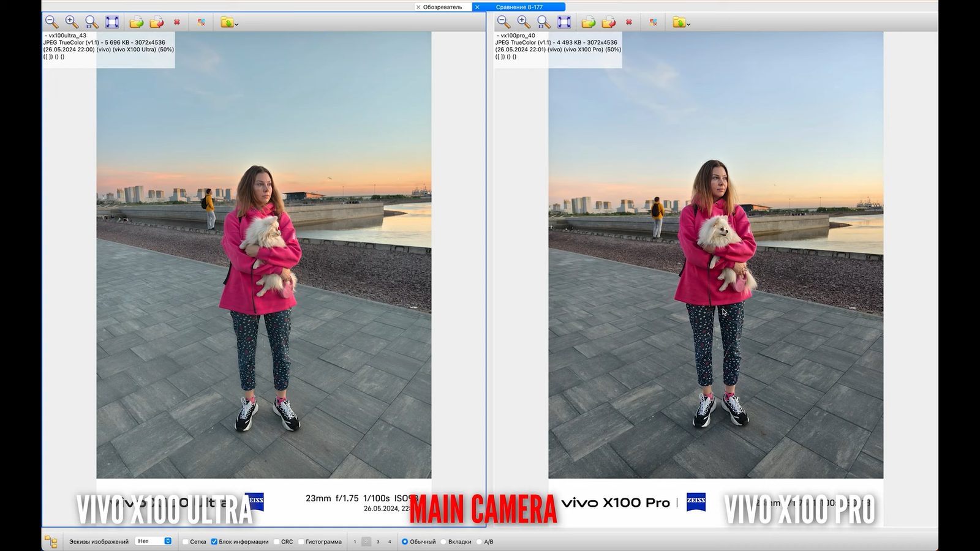Zoom in on the right X100 Pro pane
This screenshot has width=980, height=551.
(524, 22)
